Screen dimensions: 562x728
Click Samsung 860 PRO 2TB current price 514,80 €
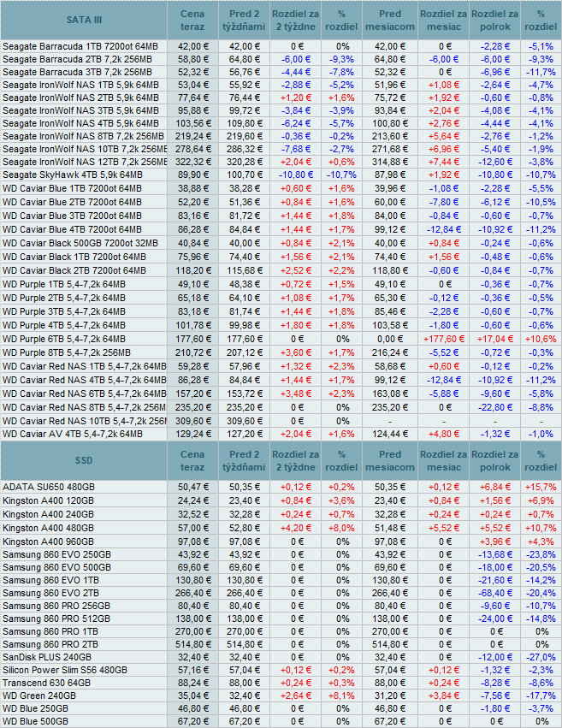tap(193, 645)
